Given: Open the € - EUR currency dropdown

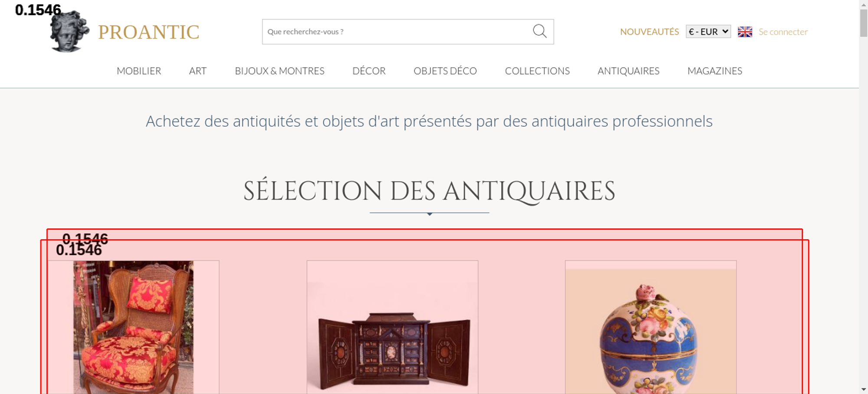Looking at the screenshot, I should pyautogui.click(x=708, y=32).
